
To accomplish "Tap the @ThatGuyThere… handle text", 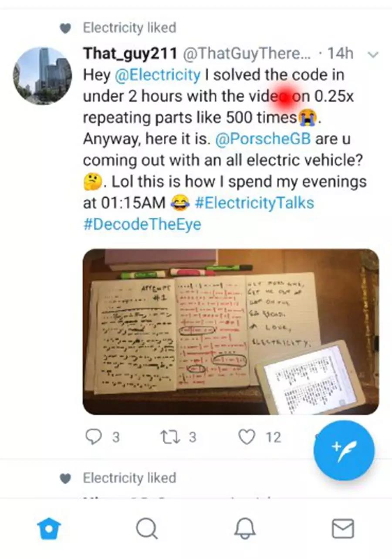I will pos(247,54).
